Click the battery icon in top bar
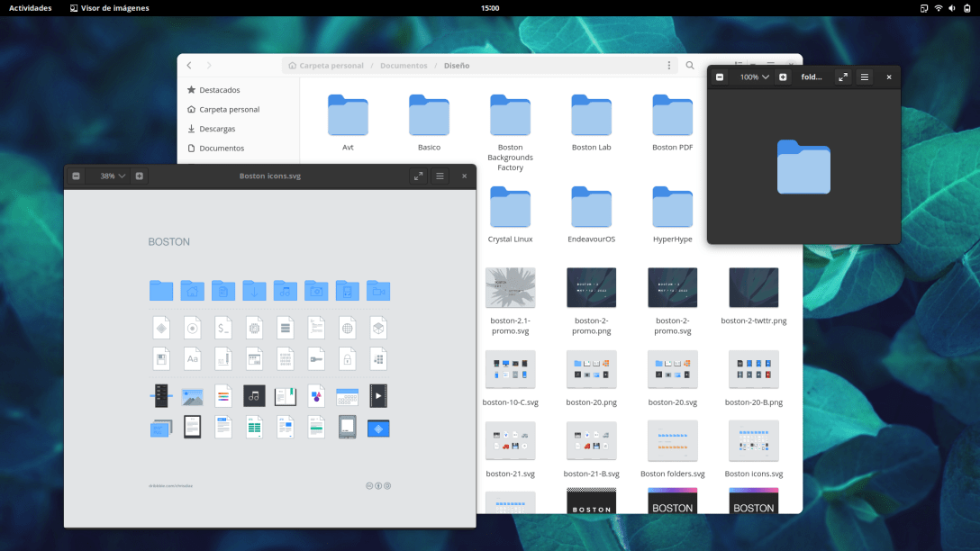This screenshot has height=551, width=980. click(x=966, y=8)
